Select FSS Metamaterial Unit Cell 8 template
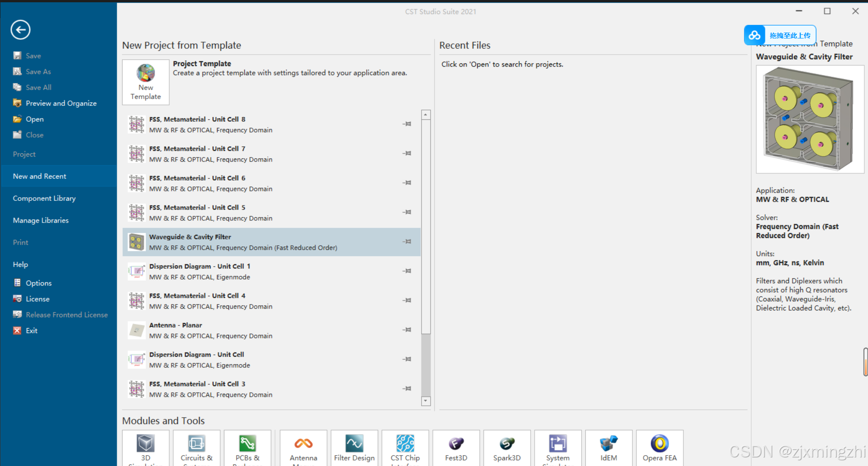Screen dimensions: 868x466 [271, 124]
